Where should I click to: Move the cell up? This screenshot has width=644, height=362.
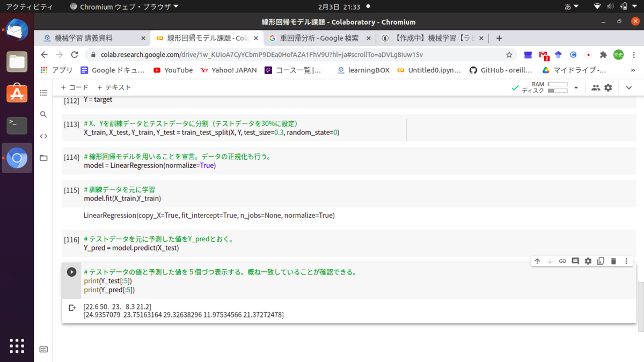click(x=537, y=261)
